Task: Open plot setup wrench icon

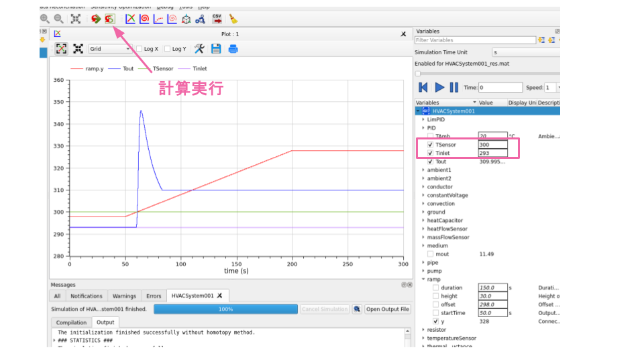Action: (199, 49)
